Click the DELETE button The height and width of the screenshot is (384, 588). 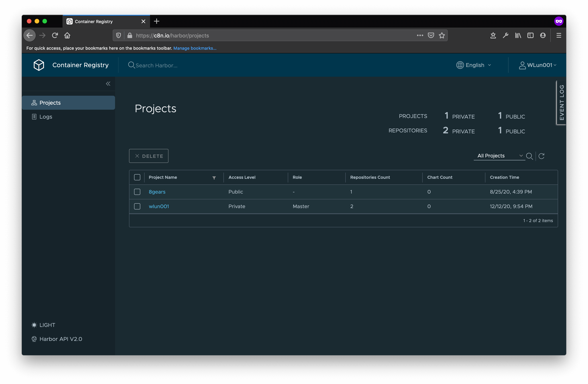(148, 156)
